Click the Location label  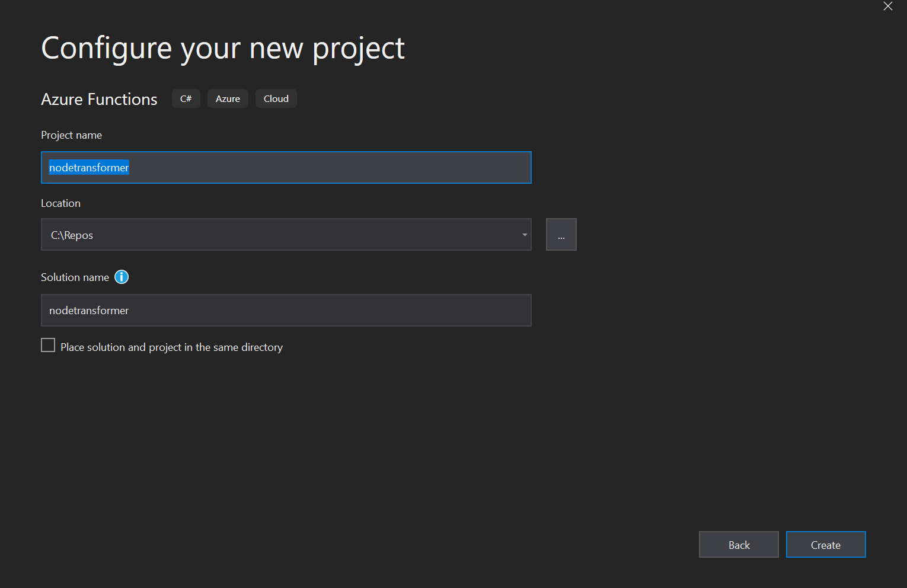coord(60,203)
